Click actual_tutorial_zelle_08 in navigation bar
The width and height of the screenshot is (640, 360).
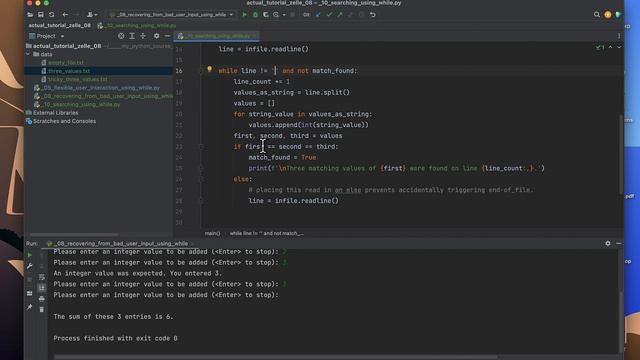coord(60,25)
